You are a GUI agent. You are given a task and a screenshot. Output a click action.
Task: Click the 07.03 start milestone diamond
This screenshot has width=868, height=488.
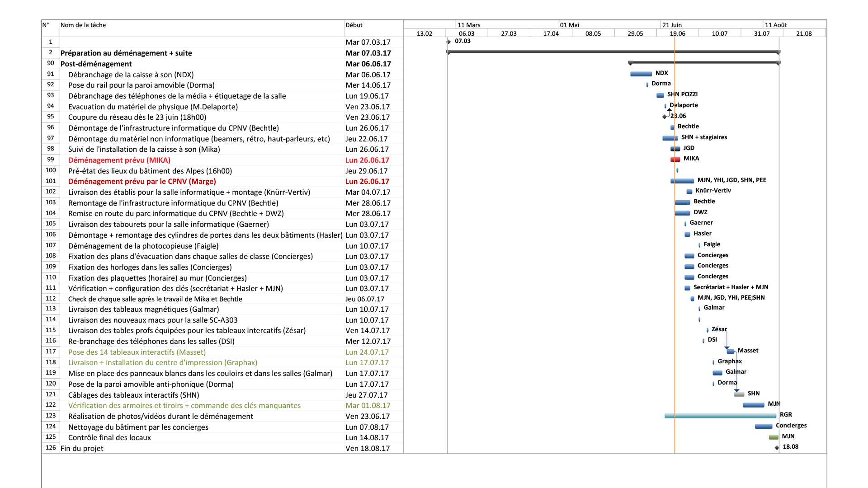pyautogui.click(x=448, y=42)
